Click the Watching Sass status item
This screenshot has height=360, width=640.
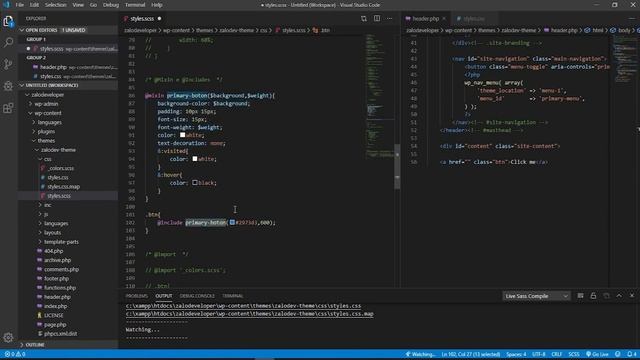(420, 354)
